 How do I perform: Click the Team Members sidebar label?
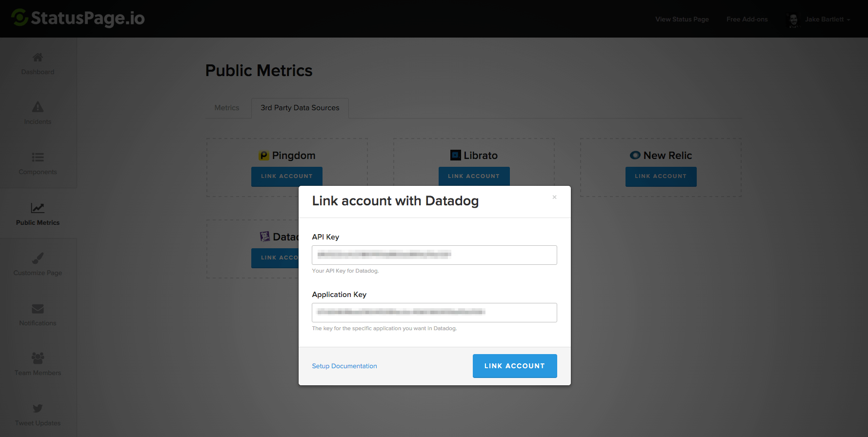coord(38,373)
